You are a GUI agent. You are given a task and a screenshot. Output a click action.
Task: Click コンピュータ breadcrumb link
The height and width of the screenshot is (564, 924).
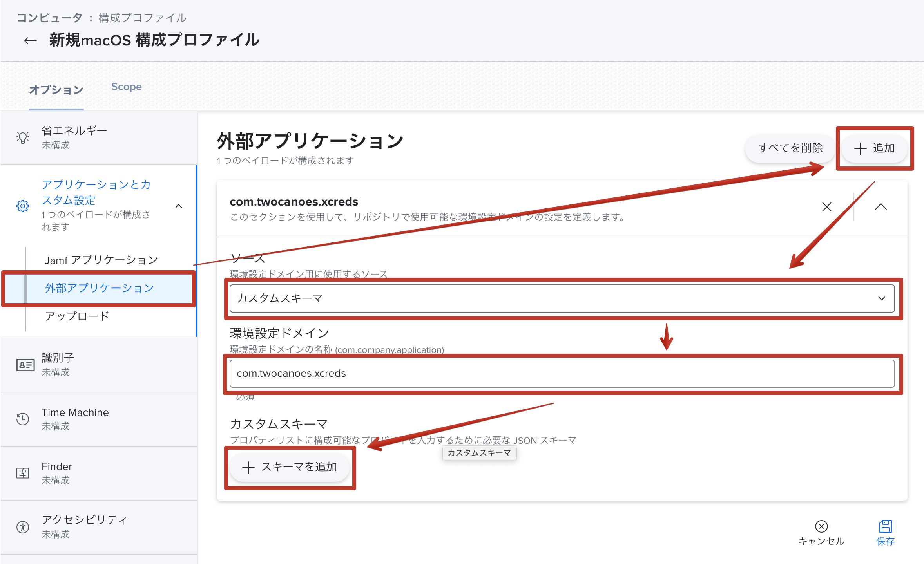coord(49,18)
